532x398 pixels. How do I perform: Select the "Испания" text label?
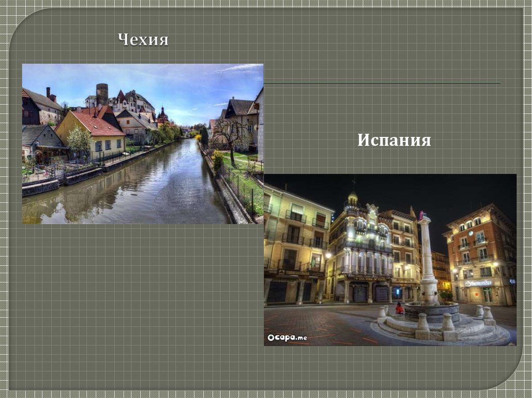[x=394, y=140]
